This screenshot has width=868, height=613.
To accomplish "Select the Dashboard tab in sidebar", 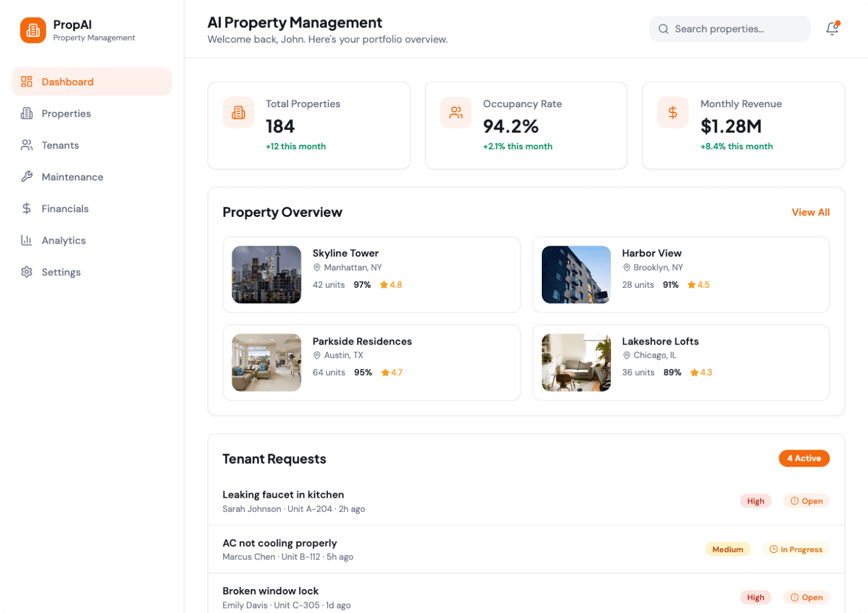I will [x=68, y=82].
